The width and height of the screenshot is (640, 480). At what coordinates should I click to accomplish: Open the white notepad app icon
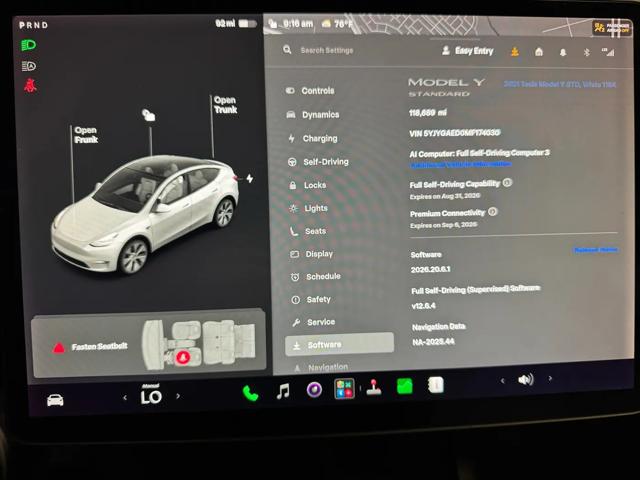[436, 385]
